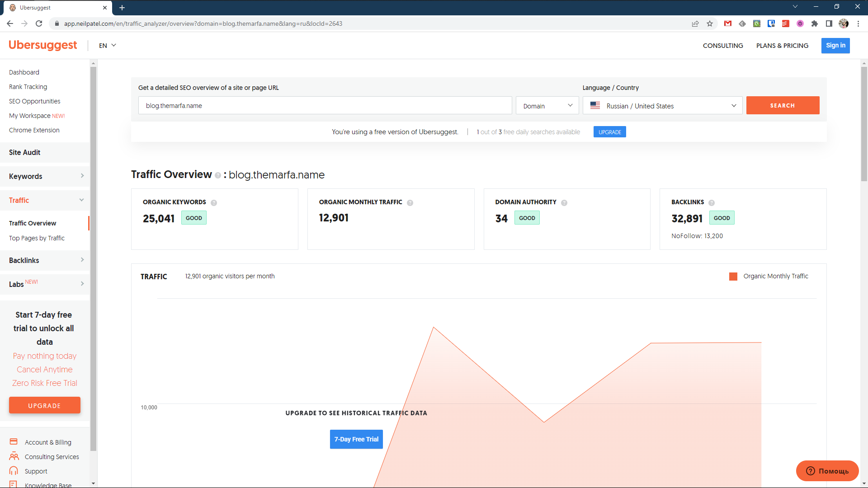868x488 pixels.
Task: Bookmark the page with the star icon
Action: [x=710, y=23]
